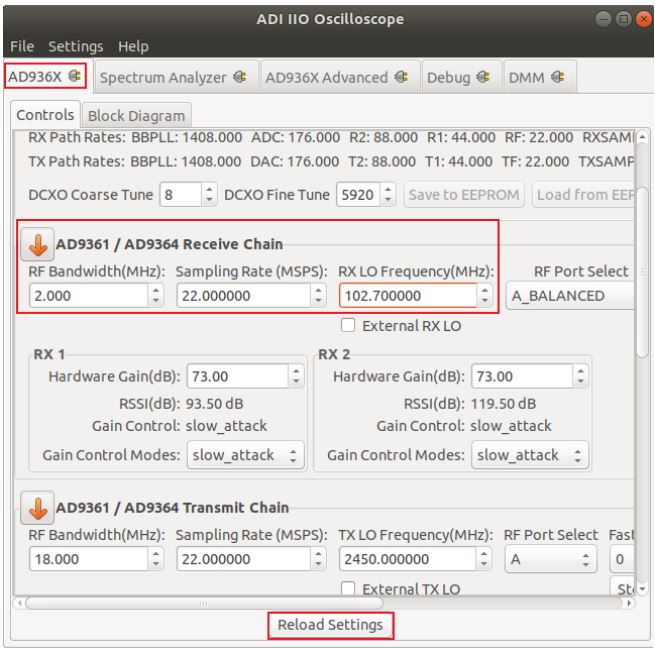
Task: Click the detach icon on AD936X tab
Action: (75, 76)
